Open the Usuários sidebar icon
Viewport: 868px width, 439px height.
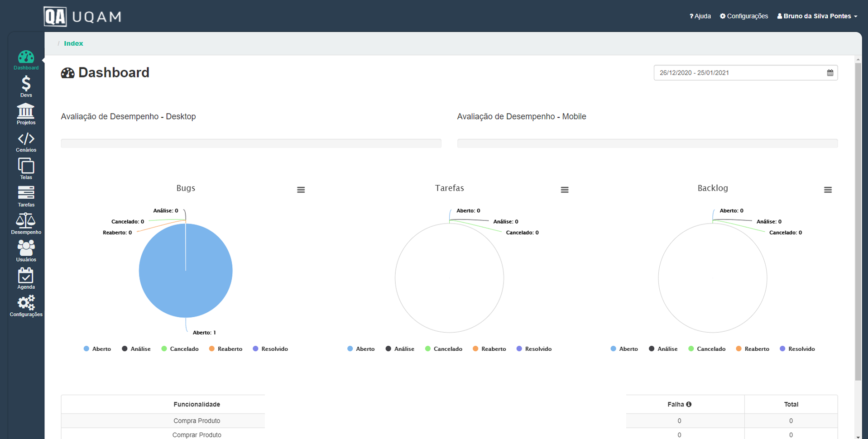(x=26, y=251)
